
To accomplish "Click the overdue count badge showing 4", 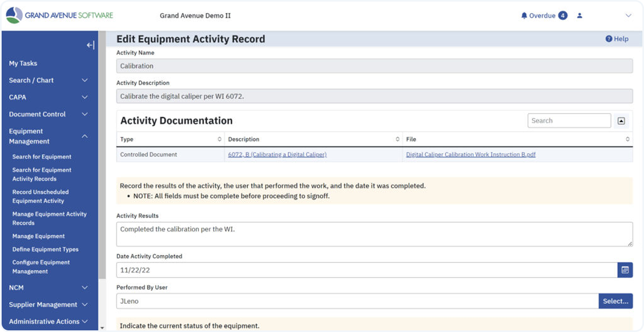I will click(x=563, y=16).
